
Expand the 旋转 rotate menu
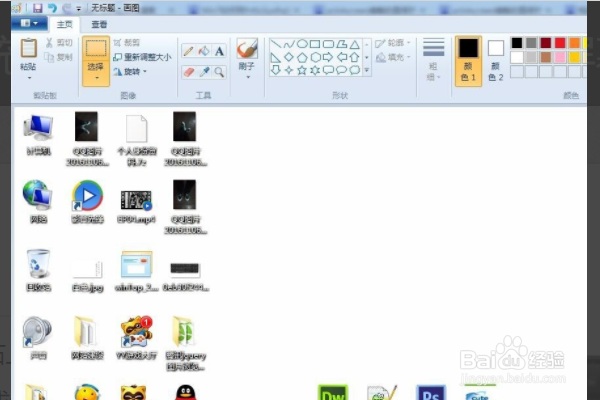point(130,72)
